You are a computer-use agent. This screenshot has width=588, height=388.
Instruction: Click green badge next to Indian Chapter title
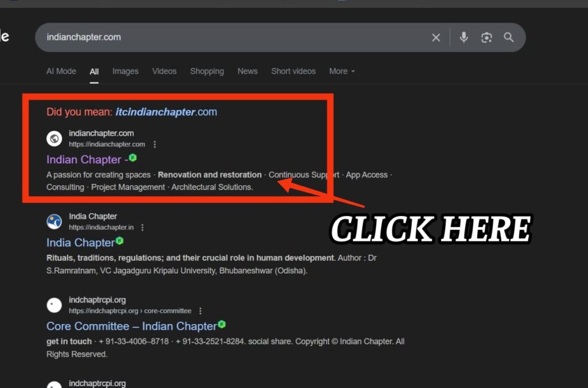pos(133,158)
